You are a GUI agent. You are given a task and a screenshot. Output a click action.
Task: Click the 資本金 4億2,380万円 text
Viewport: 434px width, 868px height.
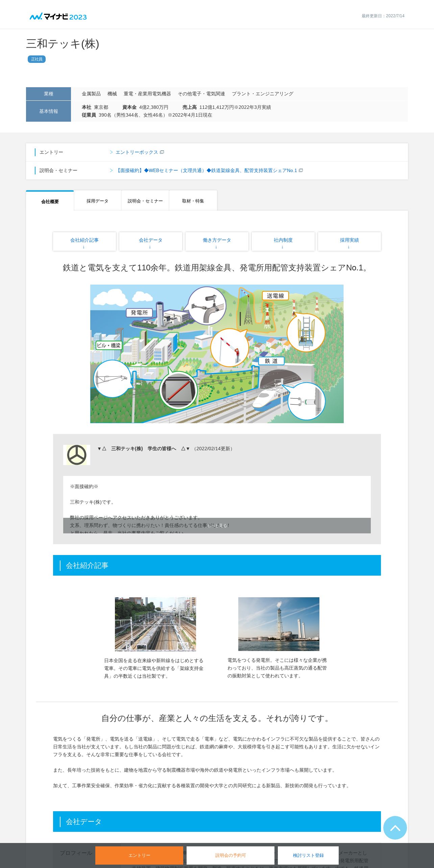point(145,107)
